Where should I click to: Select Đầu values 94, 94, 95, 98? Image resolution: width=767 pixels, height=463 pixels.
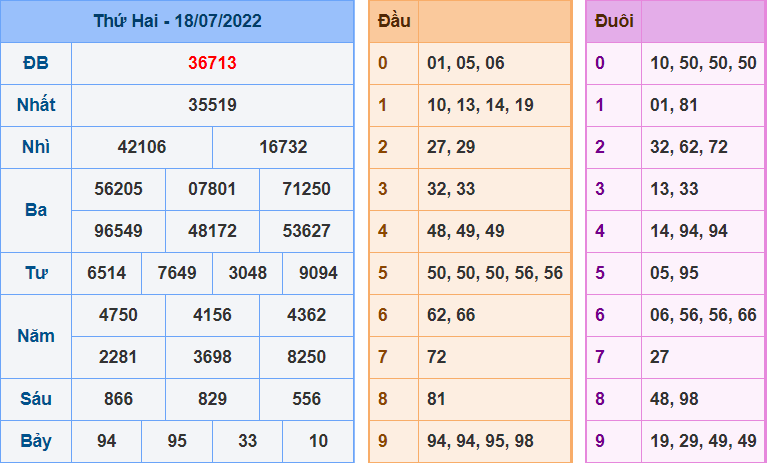coord(480,441)
